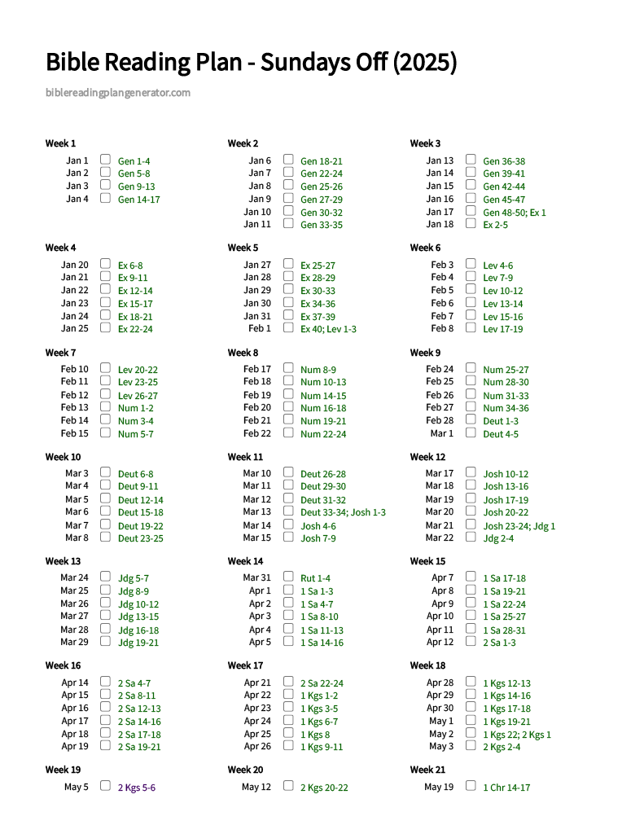Mark the Mar 31 checkbox done
The width and height of the screenshot is (644, 834).
coord(288,577)
